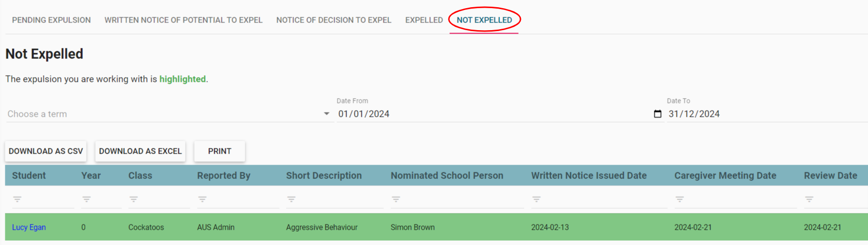This screenshot has width=868, height=245.
Task: Select Notice of Decision to Expel tab
Action: click(x=334, y=20)
